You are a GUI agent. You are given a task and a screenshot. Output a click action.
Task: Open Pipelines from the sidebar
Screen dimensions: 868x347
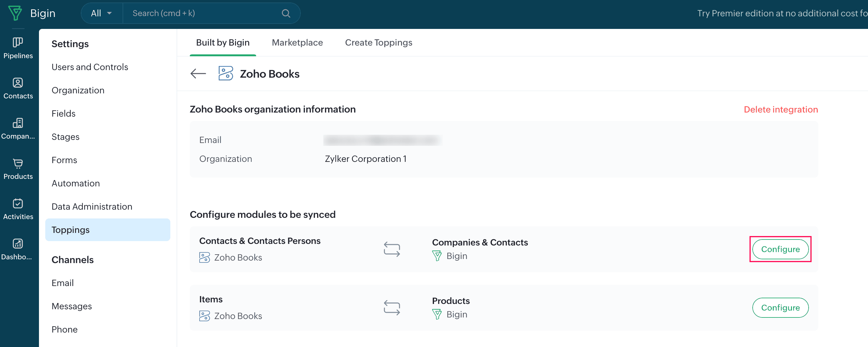click(18, 48)
